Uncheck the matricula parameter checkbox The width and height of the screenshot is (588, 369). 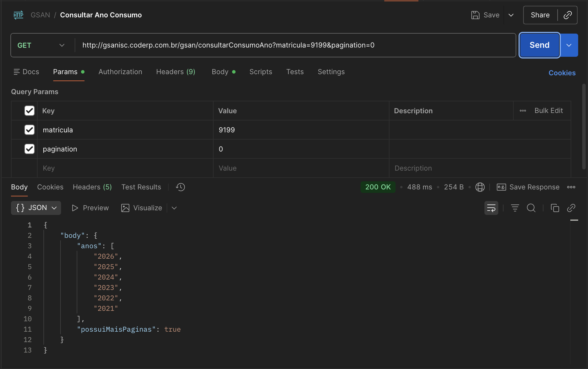[30, 130]
